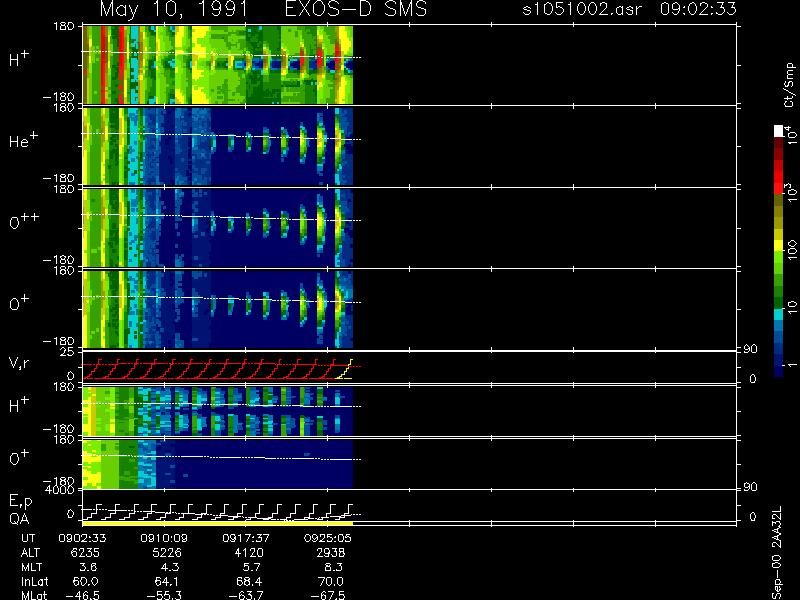Click the MLT value '8.3'
Viewport: 800px width, 600px height.
(333, 567)
